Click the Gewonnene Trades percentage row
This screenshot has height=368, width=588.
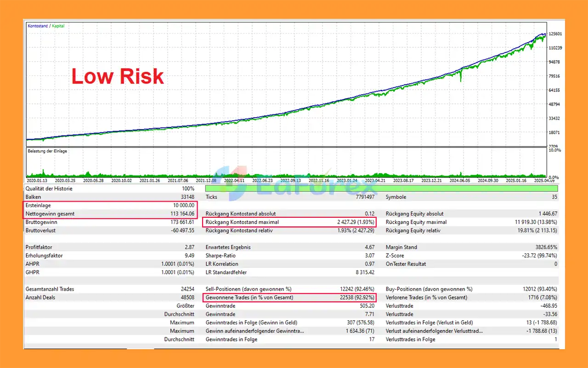(289, 298)
